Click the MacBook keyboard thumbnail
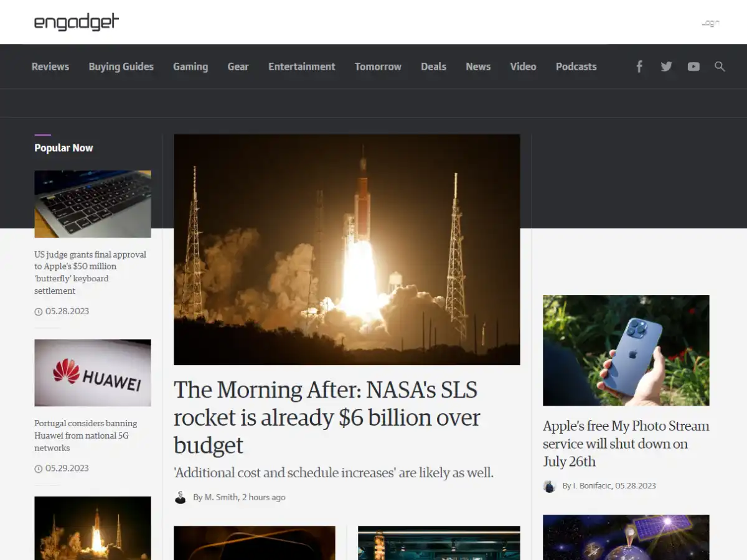 pos(93,204)
